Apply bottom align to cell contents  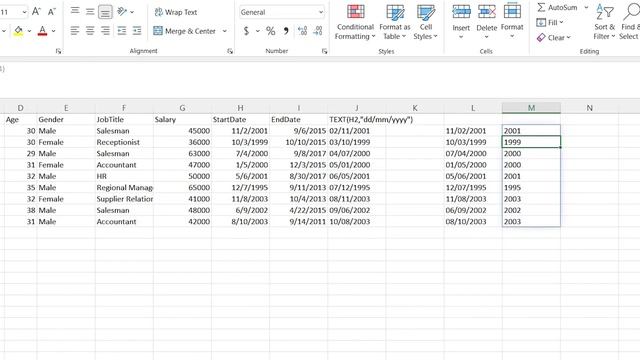pos(105,12)
